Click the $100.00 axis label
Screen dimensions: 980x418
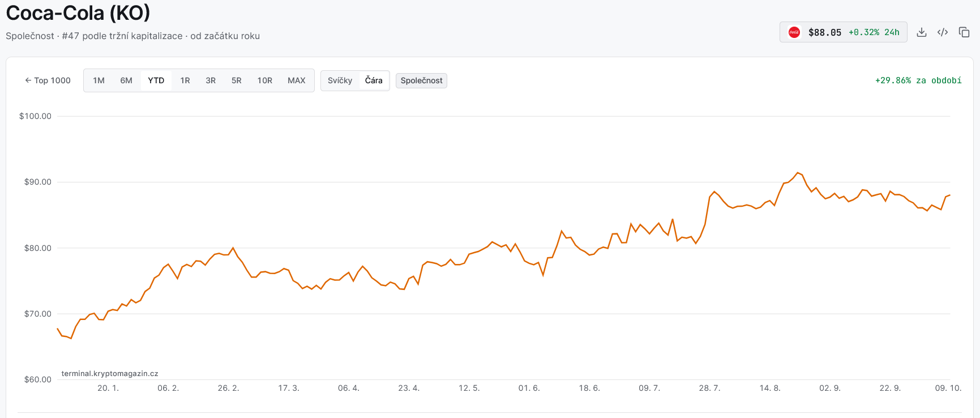tap(35, 116)
